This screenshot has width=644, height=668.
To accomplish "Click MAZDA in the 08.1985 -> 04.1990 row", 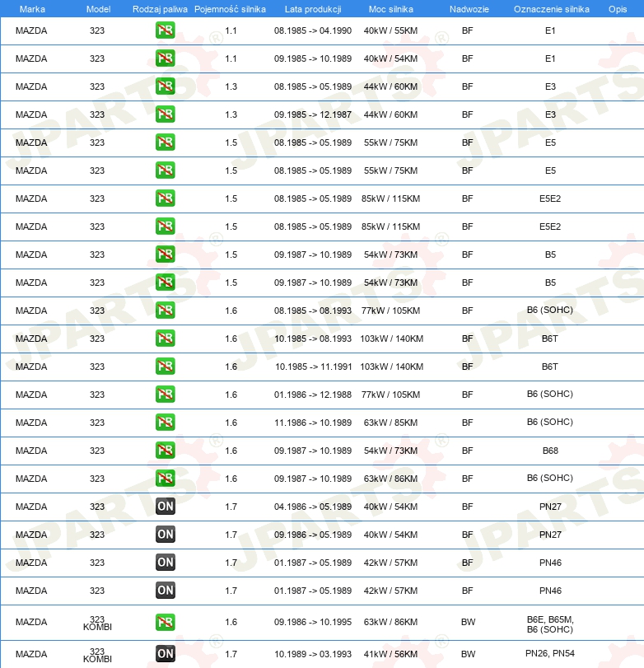I will pos(31,30).
